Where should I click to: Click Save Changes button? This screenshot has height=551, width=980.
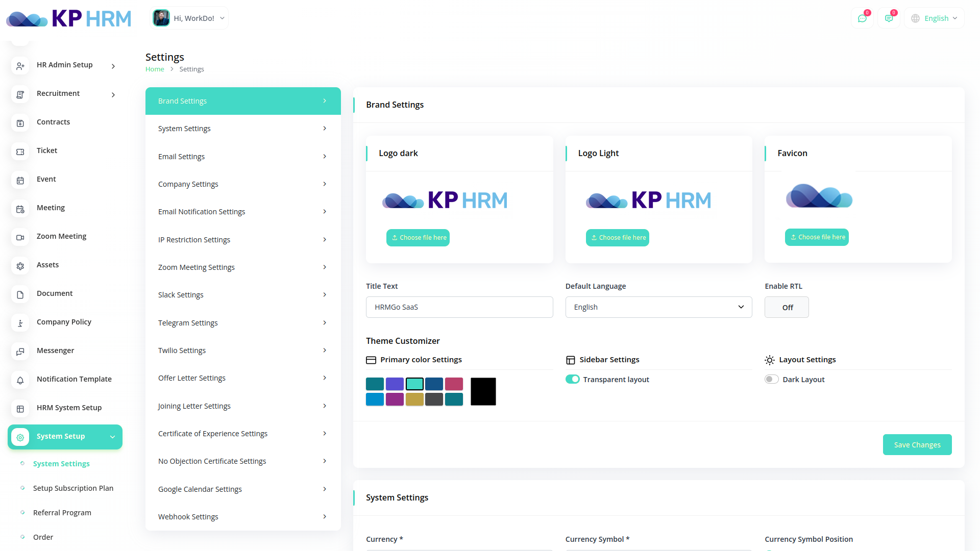(x=917, y=445)
